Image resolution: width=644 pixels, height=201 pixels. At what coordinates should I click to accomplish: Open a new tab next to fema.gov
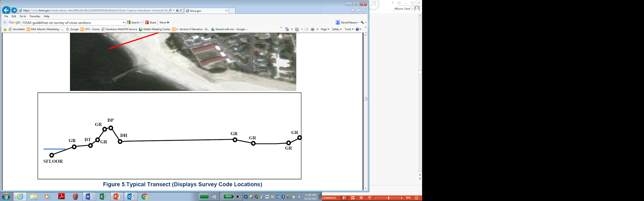[232, 11]
